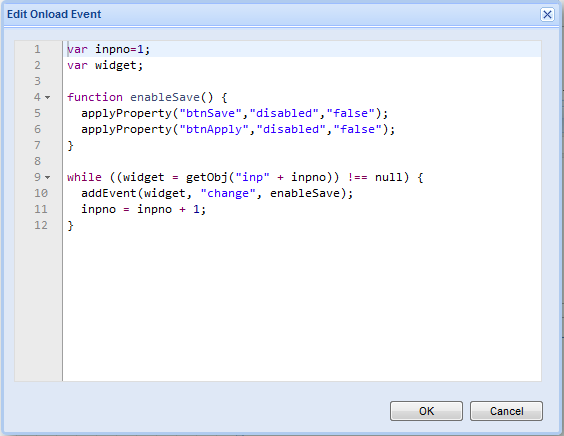564x436 pixels.
Task: Select line number 7 in gutter
Action: [37, 145]
